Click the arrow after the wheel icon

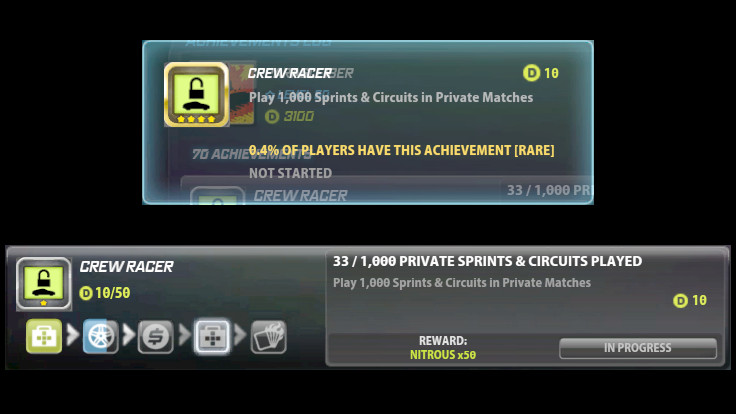point(129,335)
